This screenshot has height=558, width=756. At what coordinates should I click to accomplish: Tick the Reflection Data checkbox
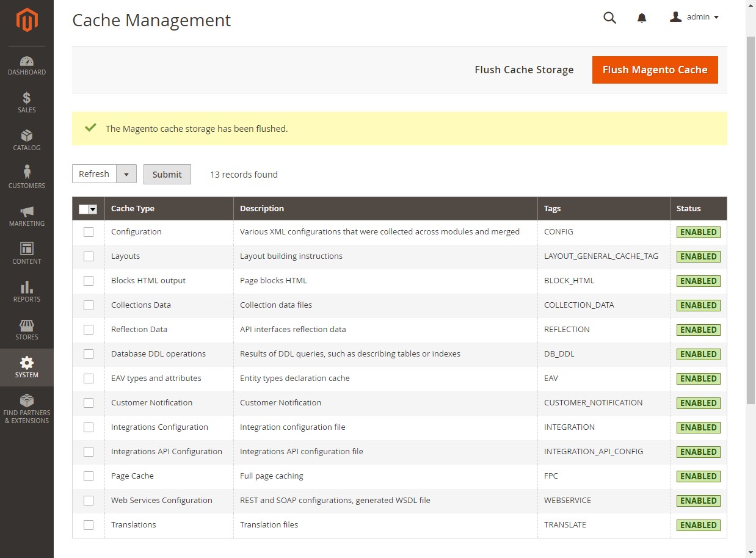click(x=89, y=330)
